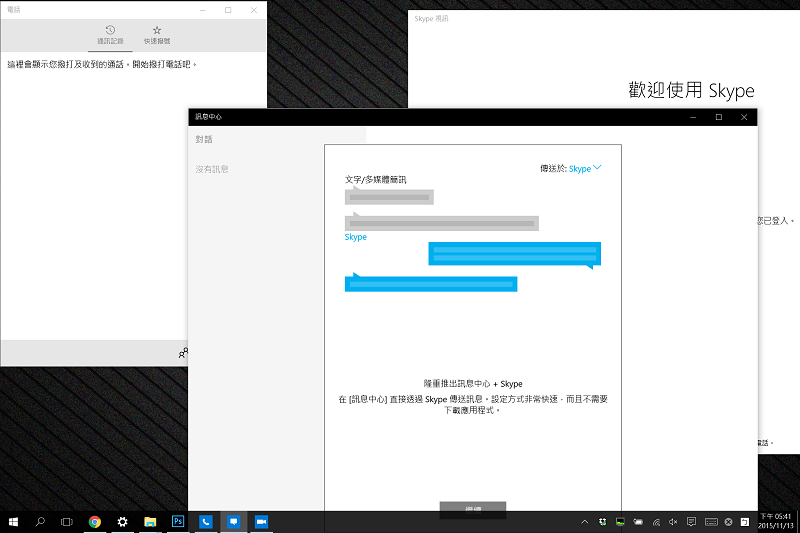Click the 歡迎使用 Skype heading
Viewport: 800px width, 533px height.
click(x=691, y=90)
